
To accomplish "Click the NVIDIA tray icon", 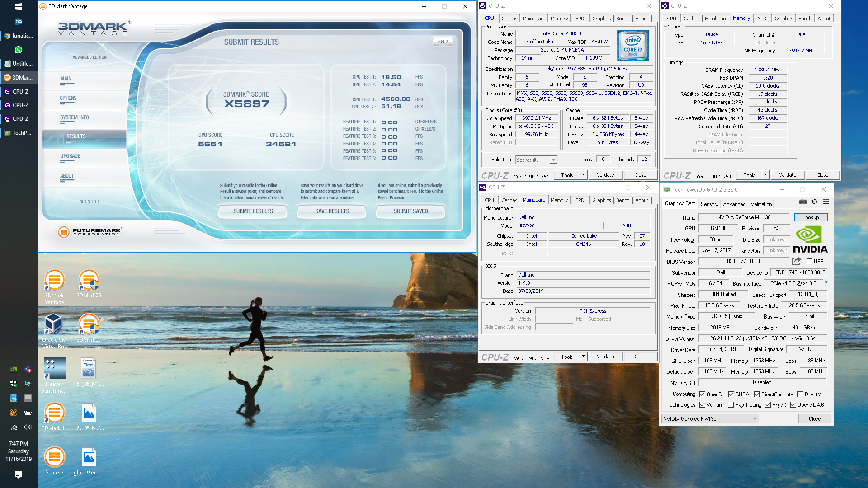I will (14, 369).
